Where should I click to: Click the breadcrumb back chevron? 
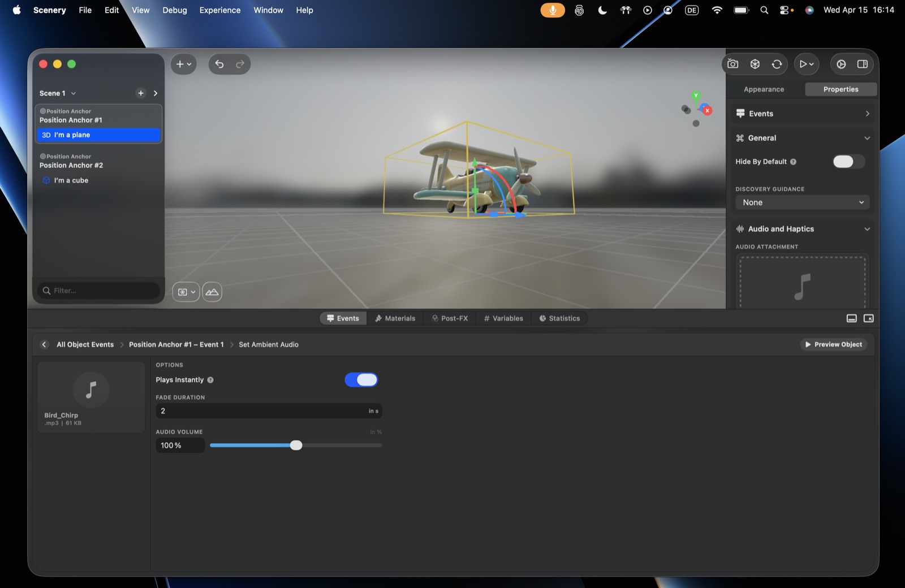click(x=44, y=344)
